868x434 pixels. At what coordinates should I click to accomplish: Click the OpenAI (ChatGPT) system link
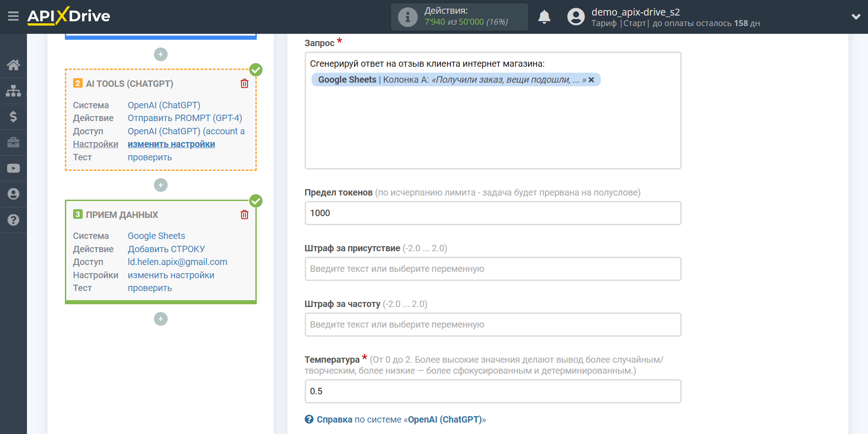(164, 105)
